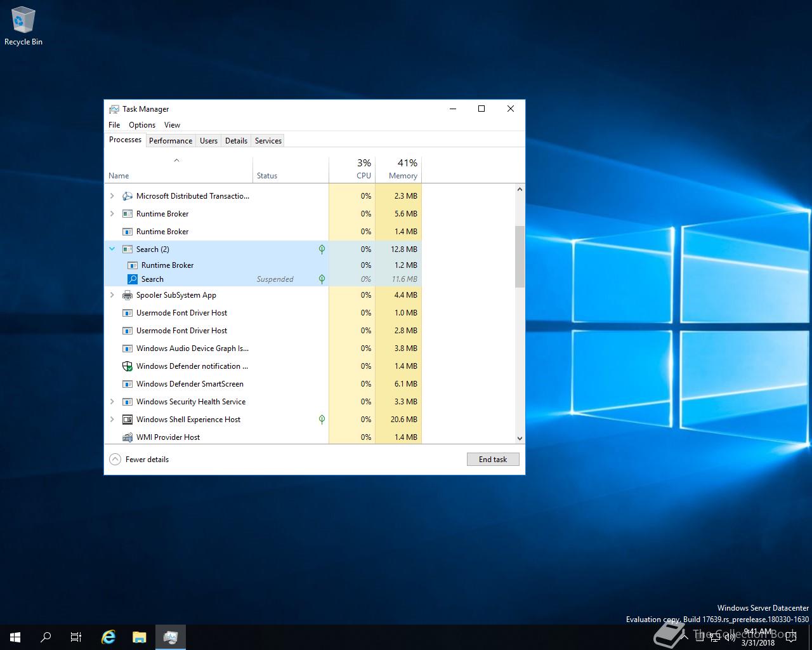Viewport: 812px width, 650px height.
Task: Expand Windows Security Health Service group
Action: (x=112, y=402)
